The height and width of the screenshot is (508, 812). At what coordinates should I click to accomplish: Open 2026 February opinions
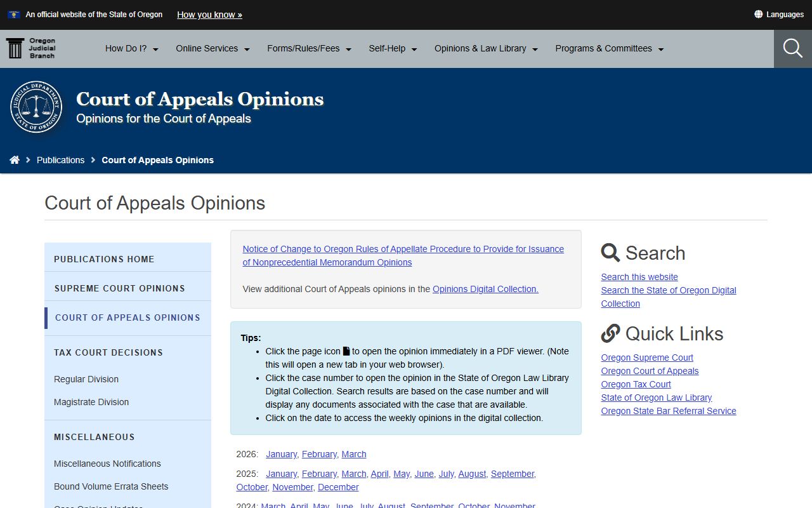[319, 454]
